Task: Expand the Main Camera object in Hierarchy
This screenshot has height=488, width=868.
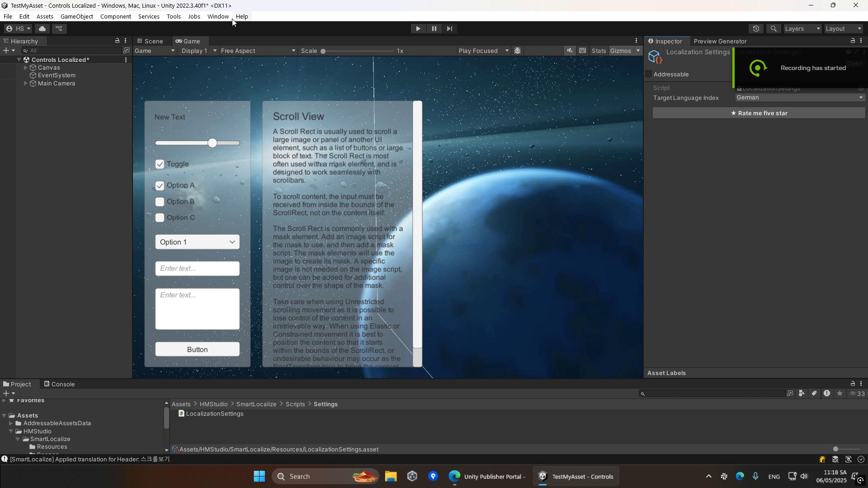Action: (26, 83)
